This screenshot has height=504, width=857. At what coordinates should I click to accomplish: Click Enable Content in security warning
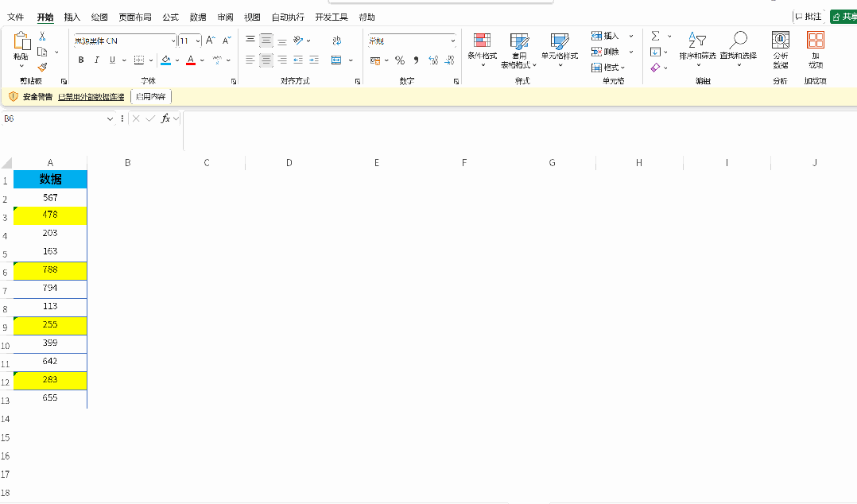151,97
